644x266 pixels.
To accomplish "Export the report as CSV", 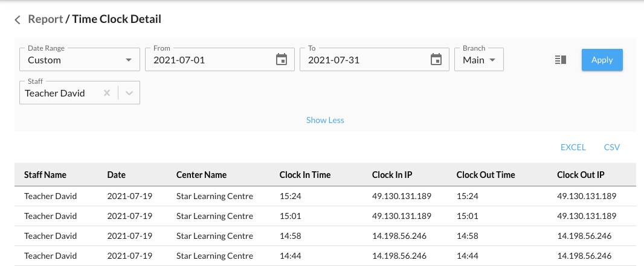I will pyautogui.click(x=611, y=147).
